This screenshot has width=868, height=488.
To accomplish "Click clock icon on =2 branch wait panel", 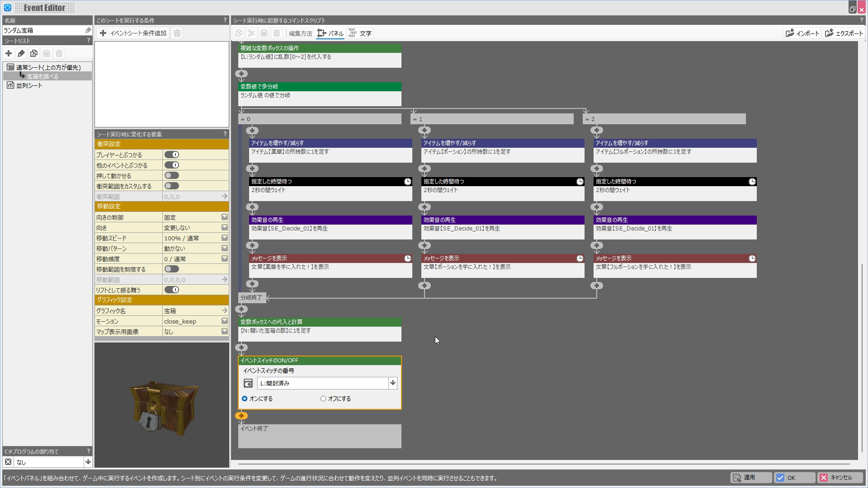I will 752,182.
